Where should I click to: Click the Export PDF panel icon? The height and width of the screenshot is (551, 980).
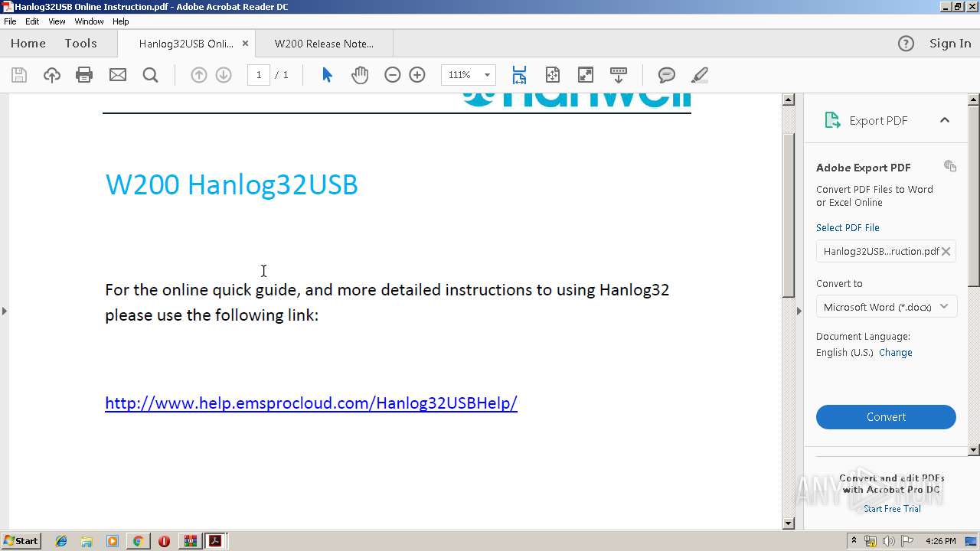[832, 120]
